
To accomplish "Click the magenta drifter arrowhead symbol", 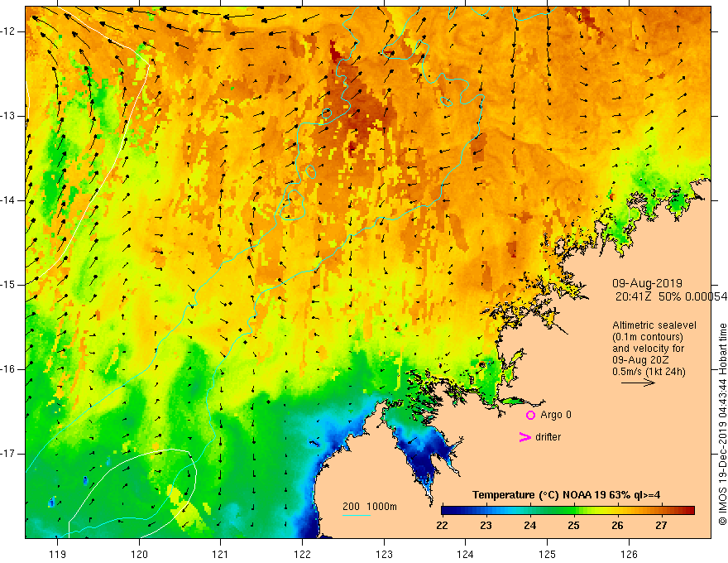I will (x=524, y=437).
